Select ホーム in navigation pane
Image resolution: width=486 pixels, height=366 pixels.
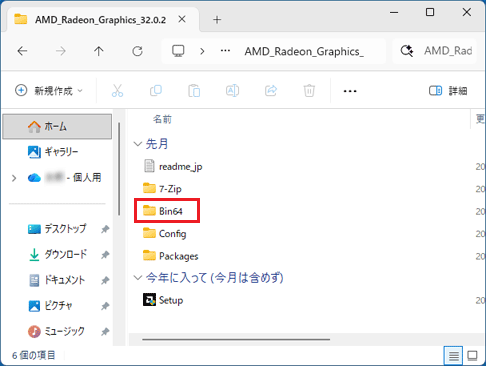tap(57, 127)
